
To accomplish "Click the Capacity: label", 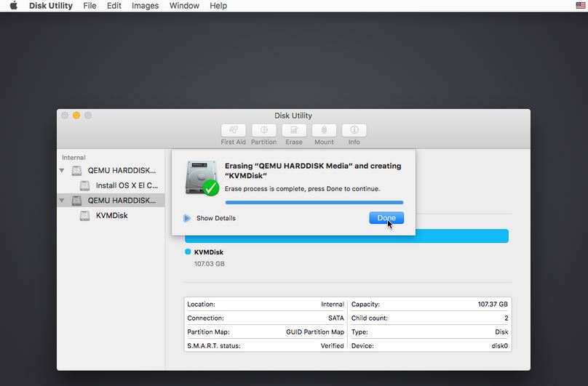I will click(x=365, y=305).
